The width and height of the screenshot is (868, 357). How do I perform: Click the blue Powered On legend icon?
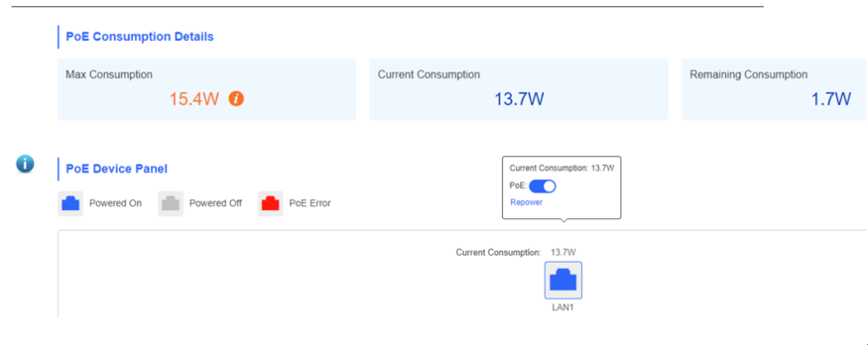70,203
